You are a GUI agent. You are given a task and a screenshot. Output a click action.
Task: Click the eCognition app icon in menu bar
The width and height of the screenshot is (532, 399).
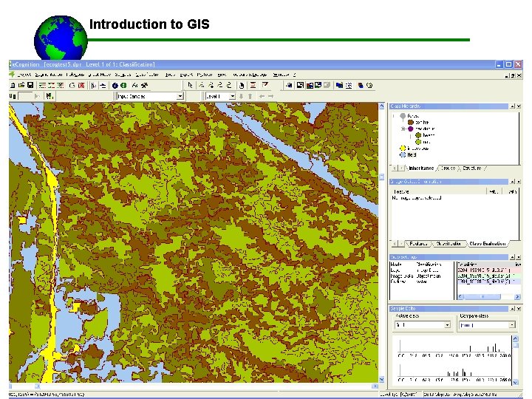point(13,75)
